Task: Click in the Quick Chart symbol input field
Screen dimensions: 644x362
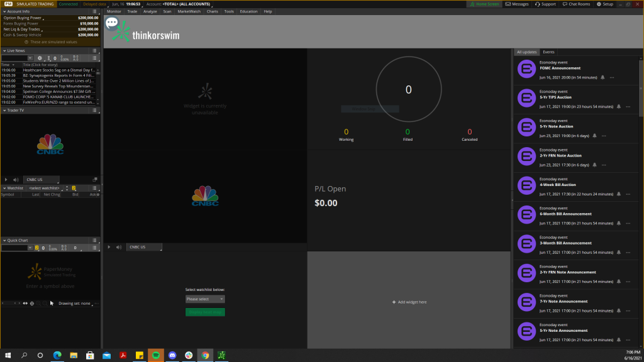Action: point(14,248)
